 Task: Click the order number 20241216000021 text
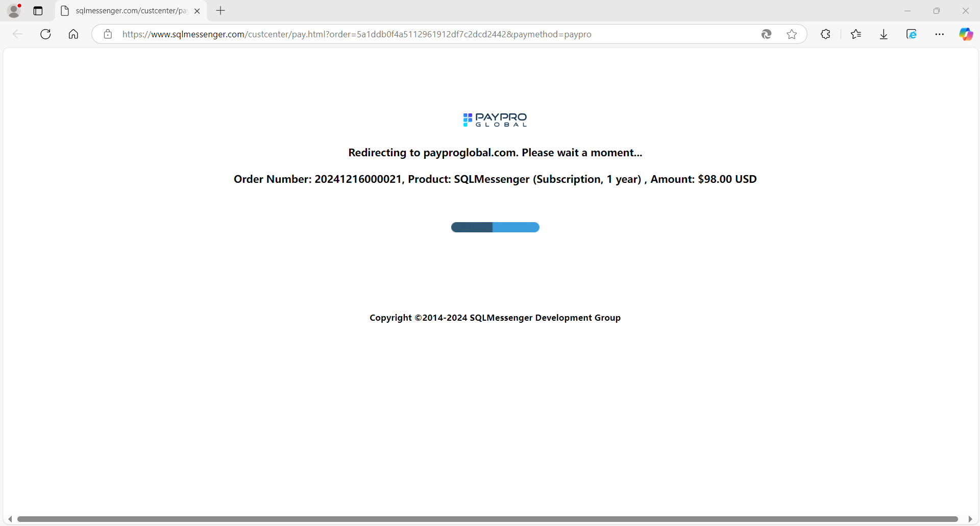point(358,179)
